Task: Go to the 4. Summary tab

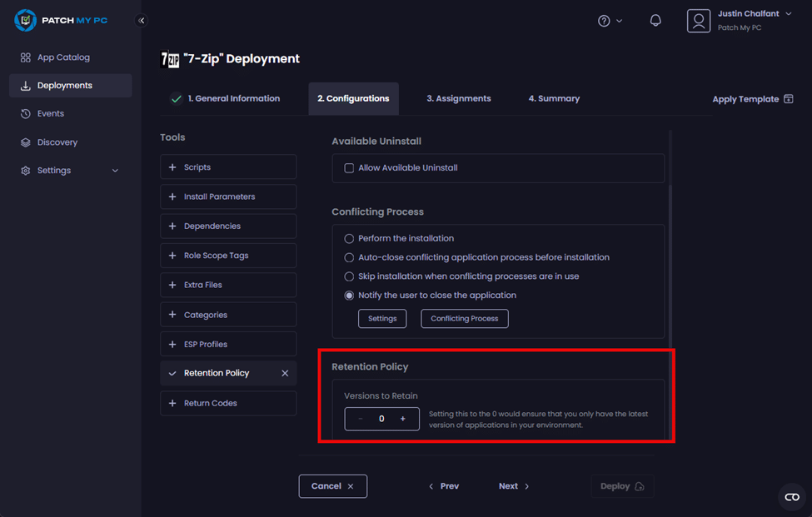Action: click(x=554, y=98)
